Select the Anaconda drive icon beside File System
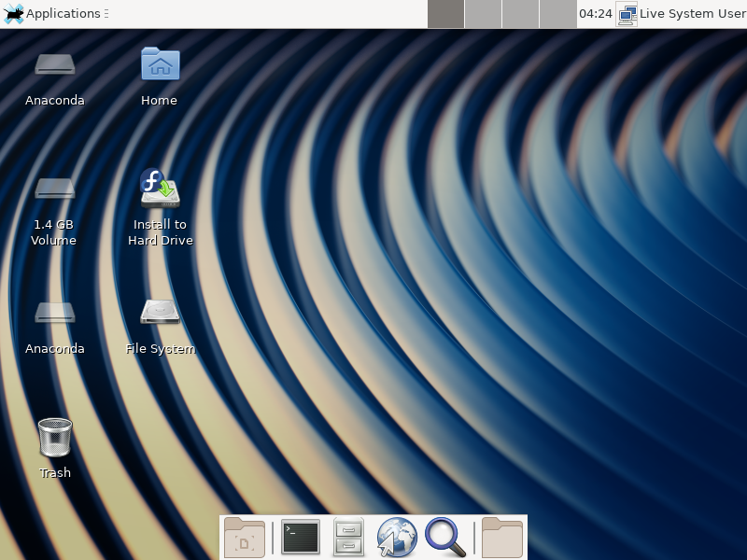The image size is (747, 560). pos(54,314)
